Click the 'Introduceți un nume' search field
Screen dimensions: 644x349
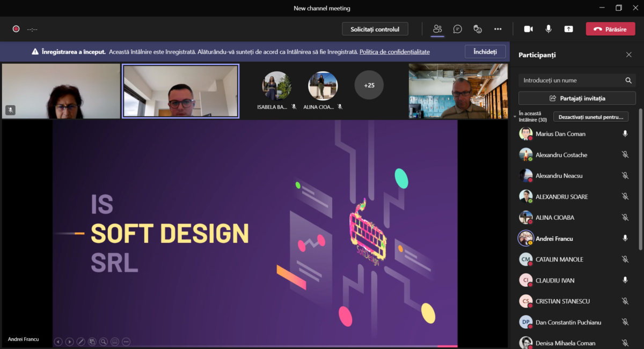click(x=572, y=80)
